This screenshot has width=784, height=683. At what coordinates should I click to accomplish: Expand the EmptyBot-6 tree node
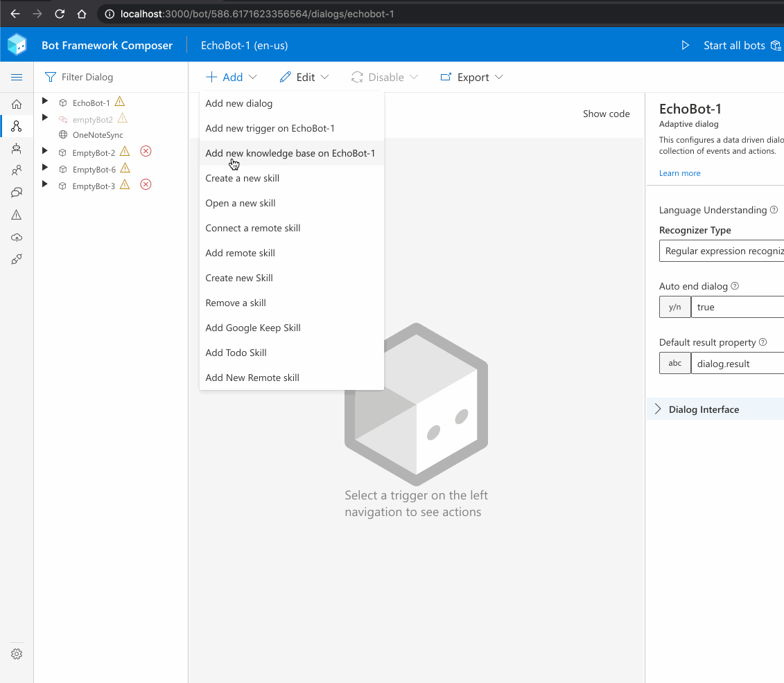(x=45, y=168)
